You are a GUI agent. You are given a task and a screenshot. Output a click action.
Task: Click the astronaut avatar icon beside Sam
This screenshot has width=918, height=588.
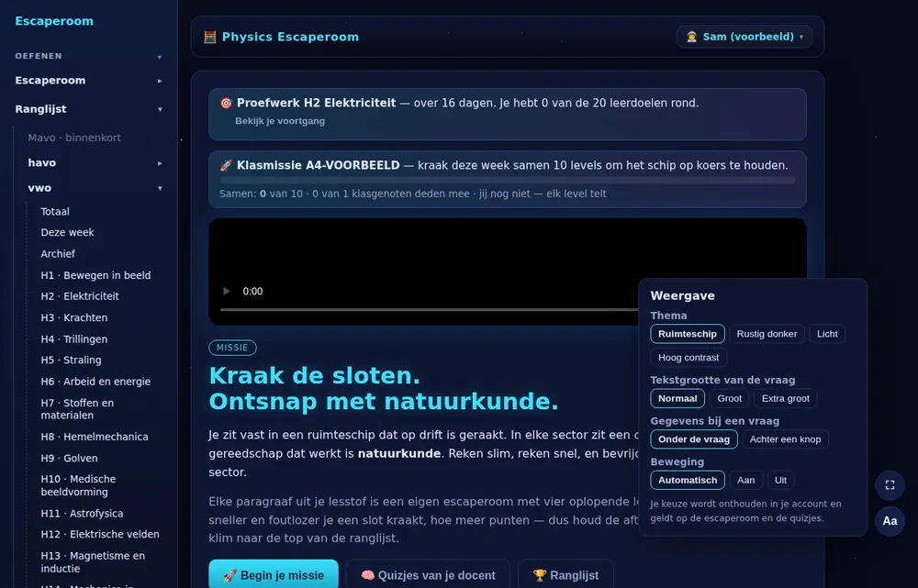pyautogui.click(x=691, y=37)
